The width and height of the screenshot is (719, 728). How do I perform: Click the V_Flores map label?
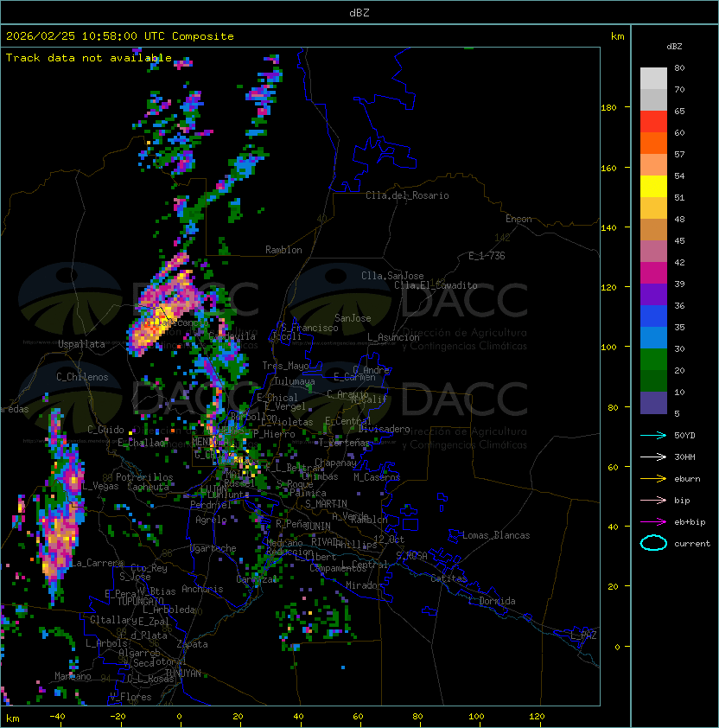(130, 697)
